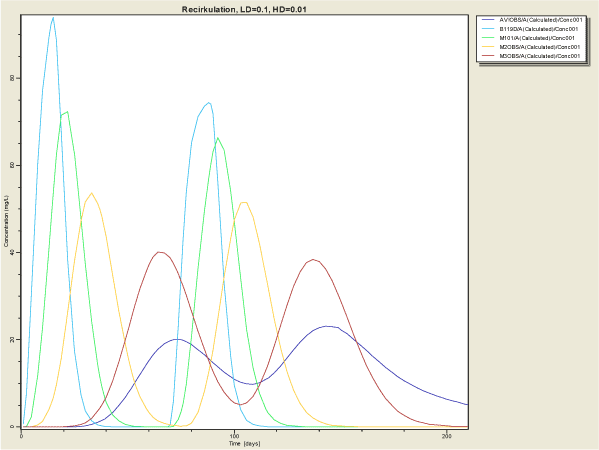Click the 'Time [days]' x-axis label
The image size is (599, 450).
click(x=244, y=444)
